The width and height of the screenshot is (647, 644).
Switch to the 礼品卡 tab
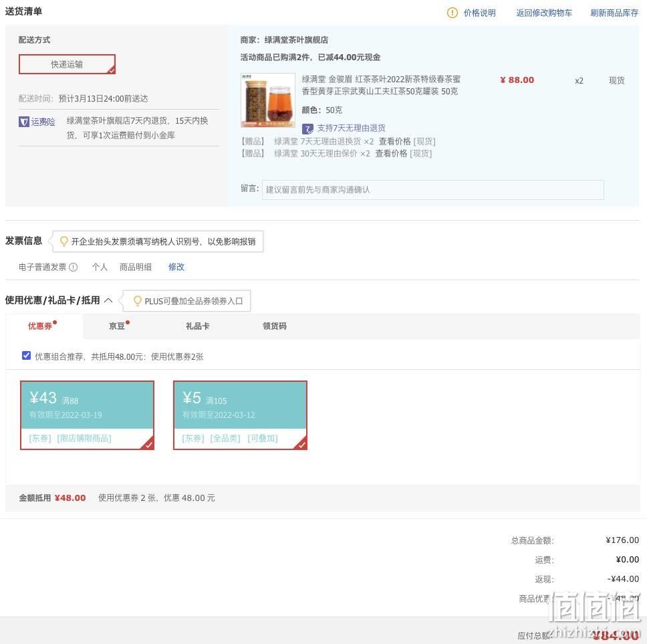click(198, 326)
